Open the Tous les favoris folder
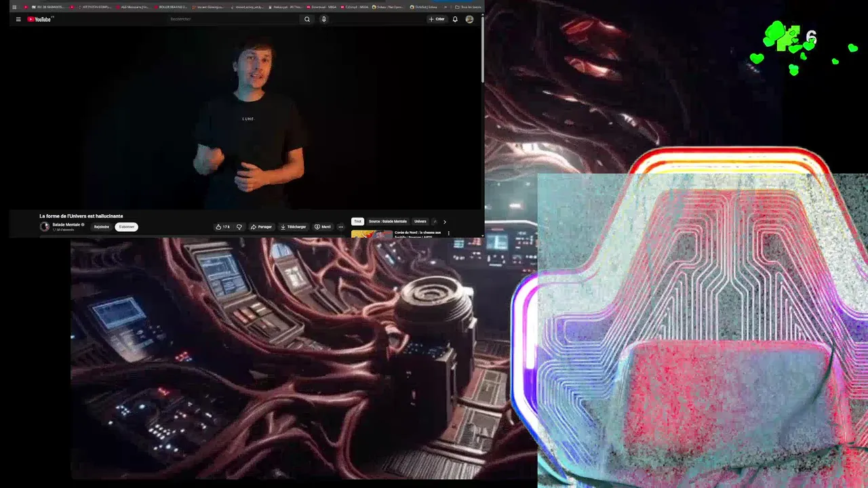This screenshot has width=868, height=488. pos(469,7)
